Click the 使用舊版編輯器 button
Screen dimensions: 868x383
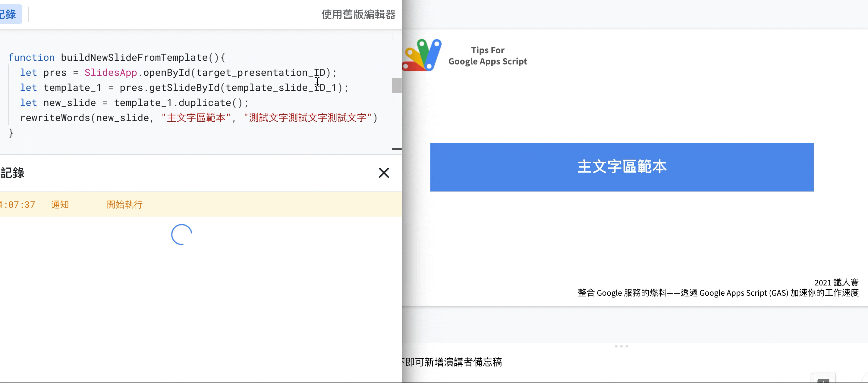pyautogui.click(x=358, y=14)
